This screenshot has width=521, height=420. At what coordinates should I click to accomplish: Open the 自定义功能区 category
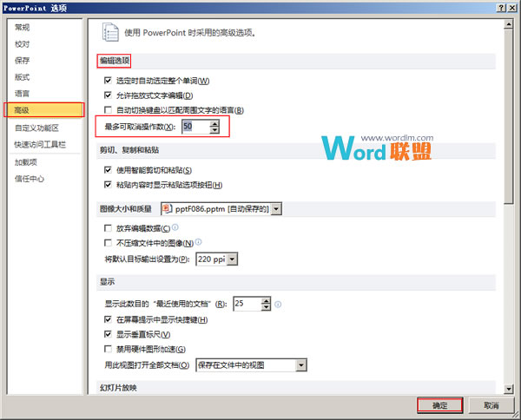[36, 128]
